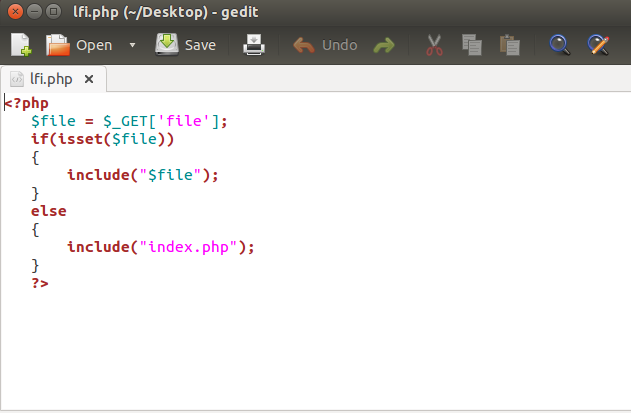631x413 pixels.
Task: Maximize the gedit window
Action: click(x=54, y=12)
